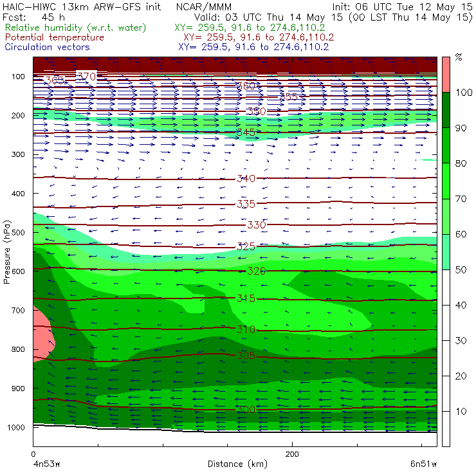This screenshot has height=476, width=476.
Task: Select the 70–80% bright green colorbar swatch
Action: tap(446, 181)
